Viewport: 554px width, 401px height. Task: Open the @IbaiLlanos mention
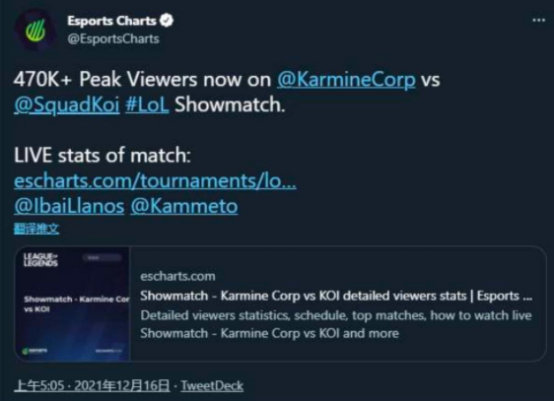69,206
